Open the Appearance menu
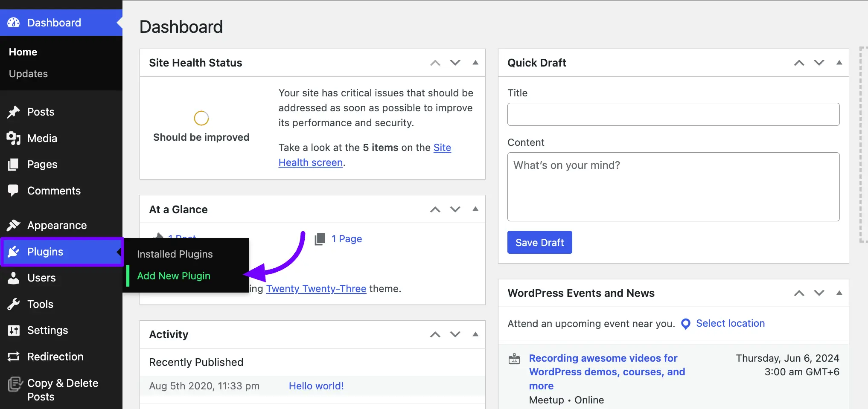The width and height of the screenshot is (868, 409). click(61, 225)
